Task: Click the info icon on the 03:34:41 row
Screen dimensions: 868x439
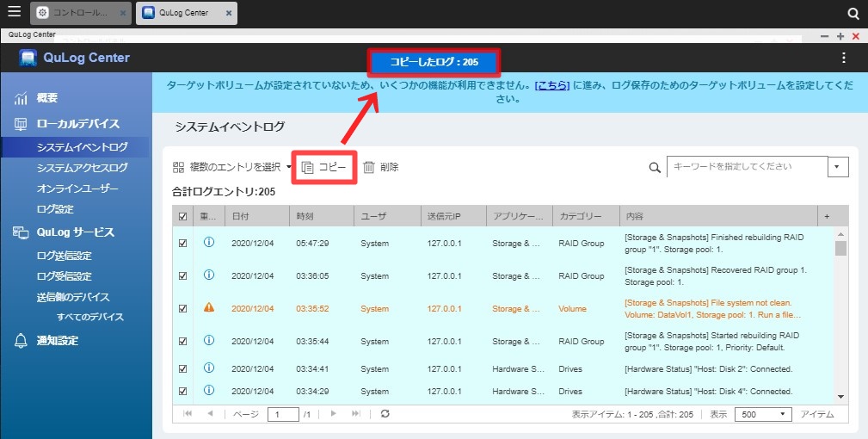Action: pos(209,368)
